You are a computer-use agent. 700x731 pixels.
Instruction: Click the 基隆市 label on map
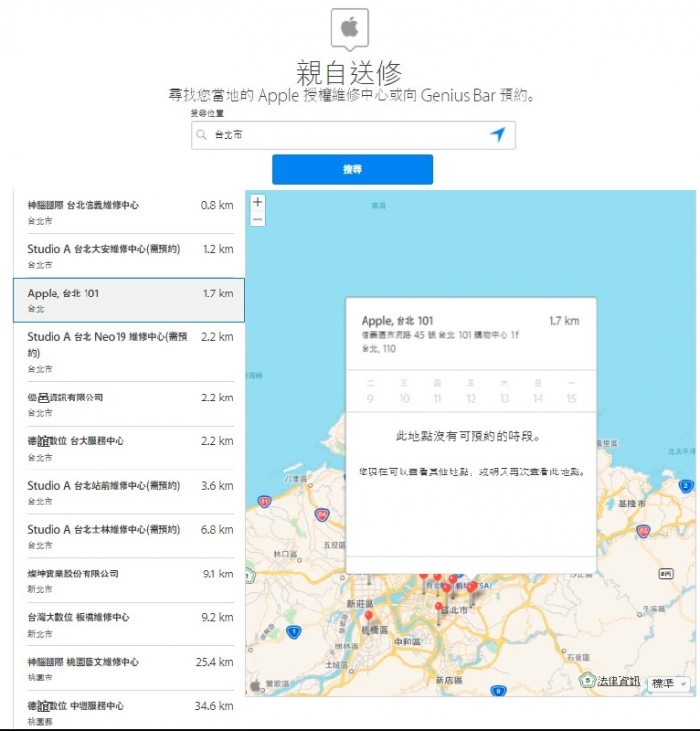coord(632,504)
